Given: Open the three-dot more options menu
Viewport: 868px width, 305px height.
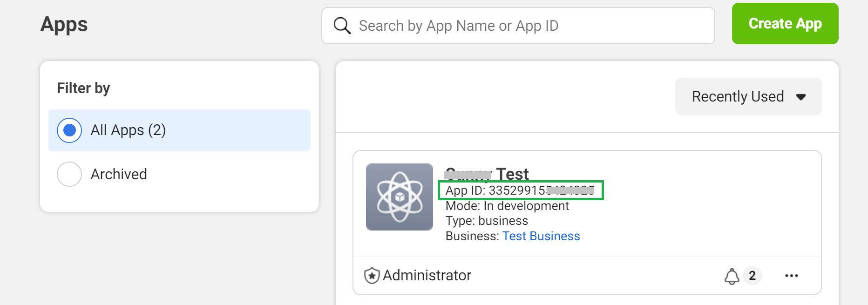Looking at the screenshot, I should tap(791, 276).
